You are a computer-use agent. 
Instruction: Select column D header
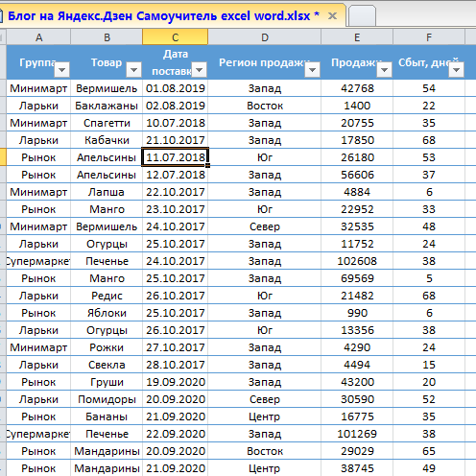[265, 37]
